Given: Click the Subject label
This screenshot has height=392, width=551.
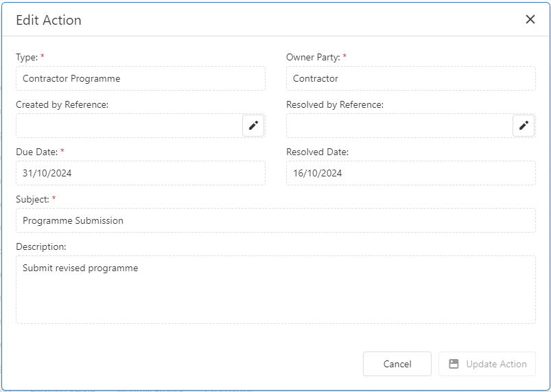Looking at the screenshot, I should point(33,199).
